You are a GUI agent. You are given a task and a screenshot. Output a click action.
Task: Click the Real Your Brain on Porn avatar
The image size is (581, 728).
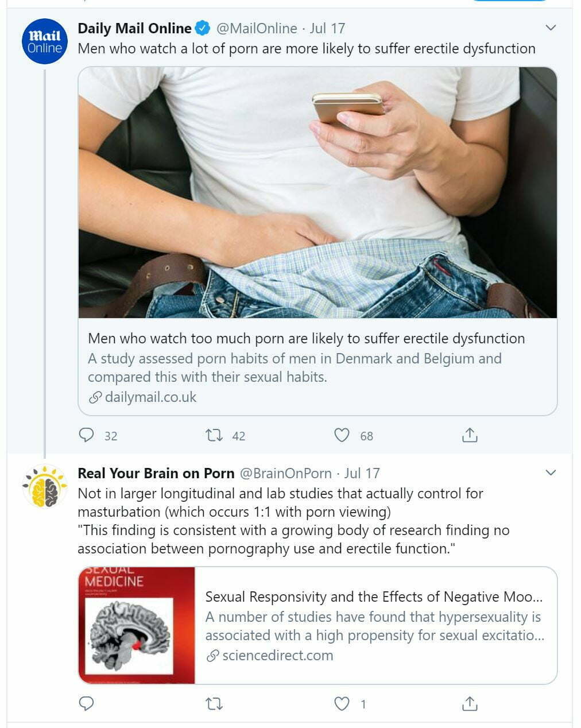pos(45,487)
